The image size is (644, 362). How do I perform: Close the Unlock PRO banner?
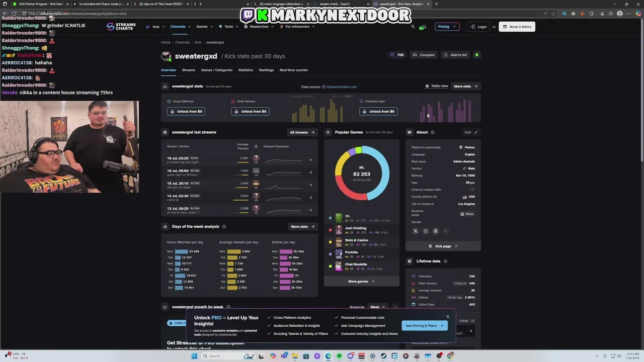click(x=448, y=317)
